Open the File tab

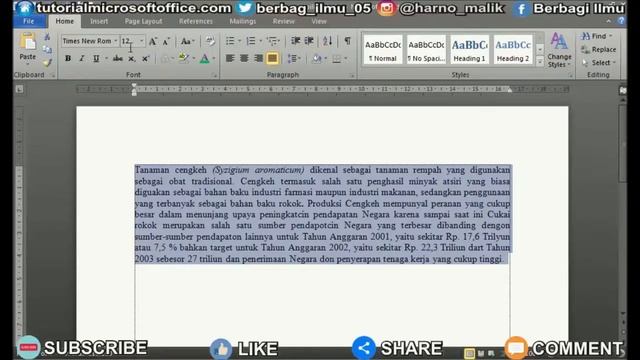coord(29,21)
